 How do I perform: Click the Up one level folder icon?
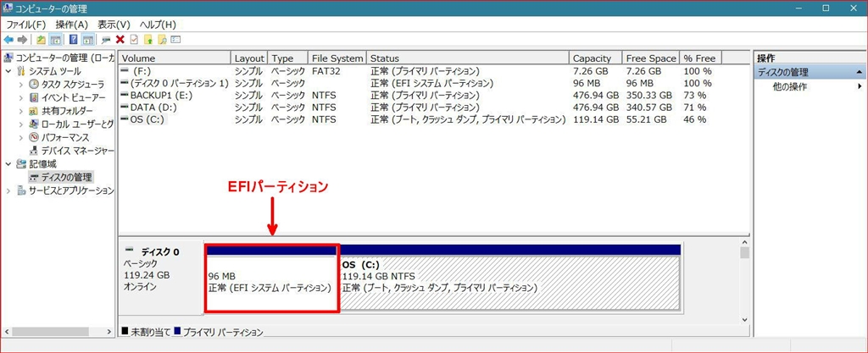coord(41,40)
